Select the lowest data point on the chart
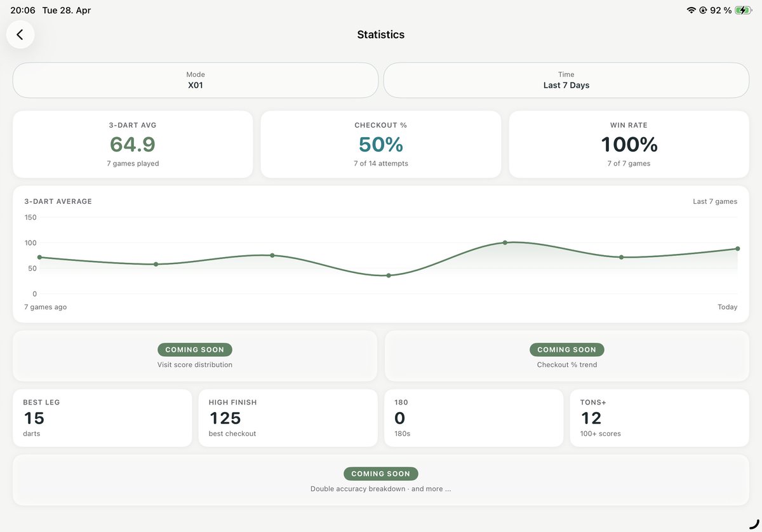This screenshot has width=762, height=532. coord(389,276)
